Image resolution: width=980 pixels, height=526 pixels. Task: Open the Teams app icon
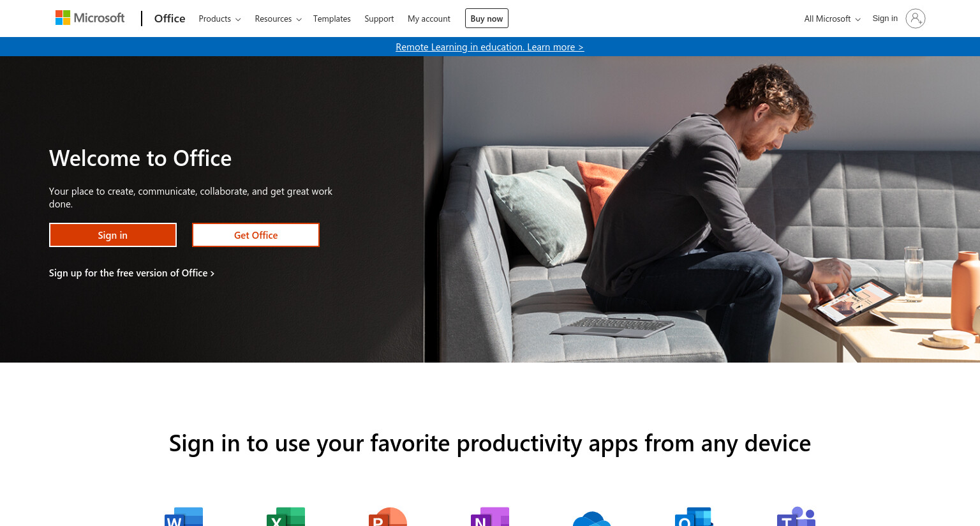click(796, 516)
